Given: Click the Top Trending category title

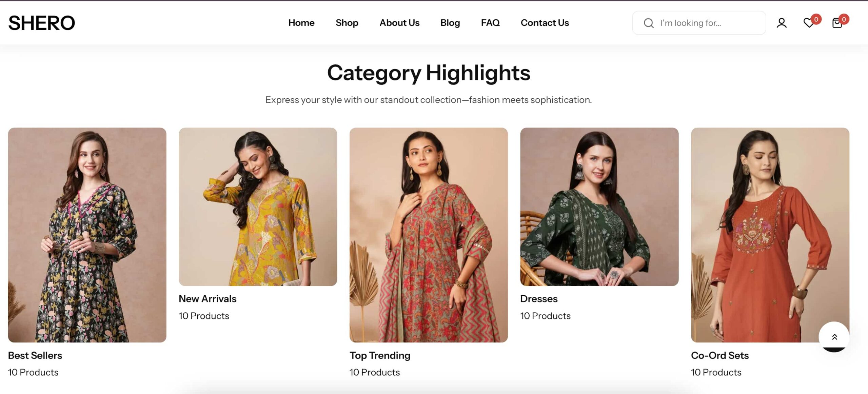Looking at the screenshot, I should coord(380,355).
